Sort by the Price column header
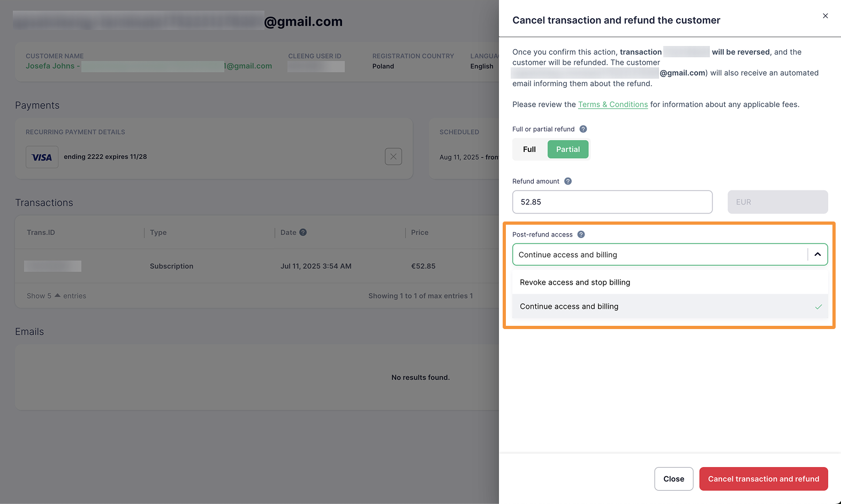The image size is (841, 504). click(x=420, y=233)
